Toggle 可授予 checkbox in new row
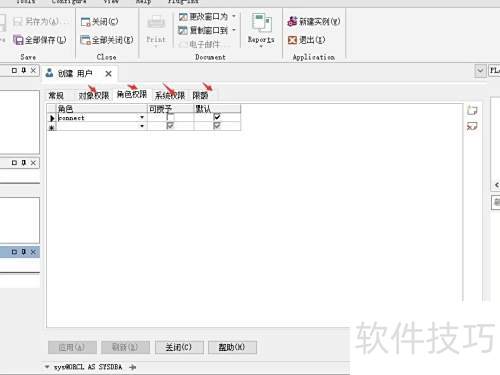500x375 pixels. click(x=170, y=126)
